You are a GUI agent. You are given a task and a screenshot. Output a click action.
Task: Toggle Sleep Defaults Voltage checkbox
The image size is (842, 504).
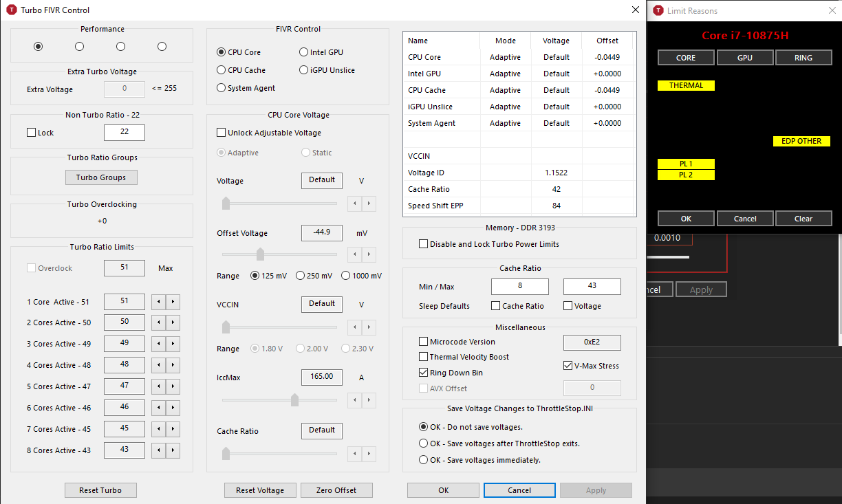click(x=583, y=306)
